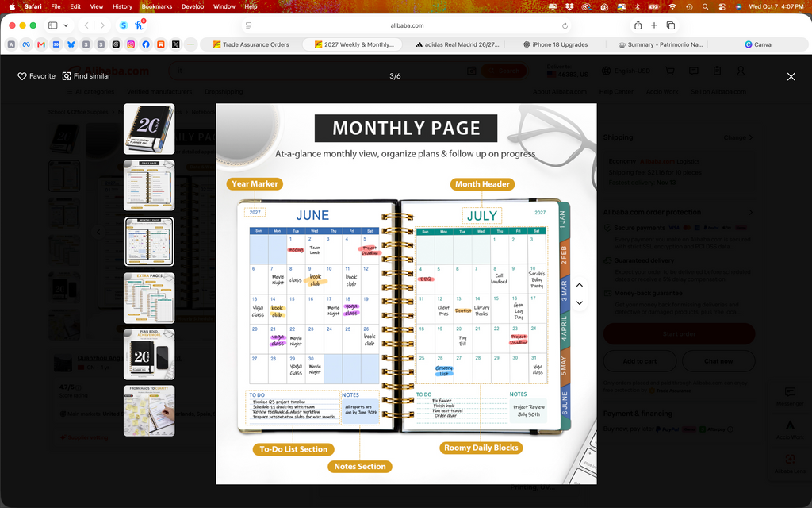Open the pinned Instagram tab
This screenshot has height=508, width=812.
coord(131,44)
